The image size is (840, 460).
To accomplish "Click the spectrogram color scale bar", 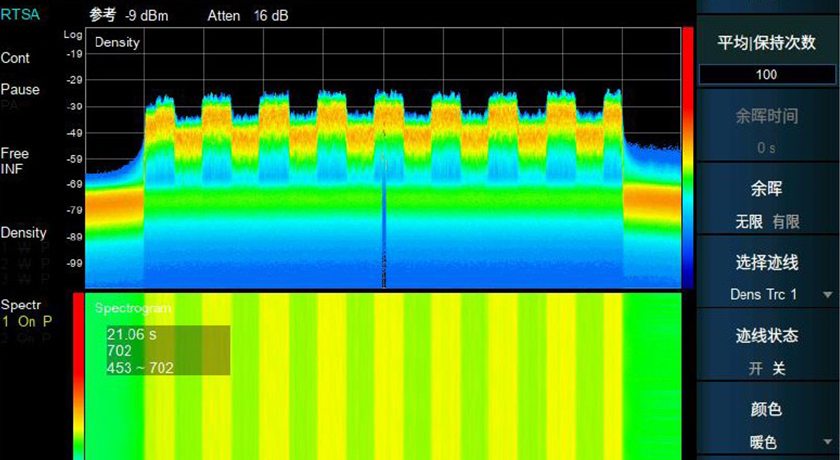I will pos(79,375).
